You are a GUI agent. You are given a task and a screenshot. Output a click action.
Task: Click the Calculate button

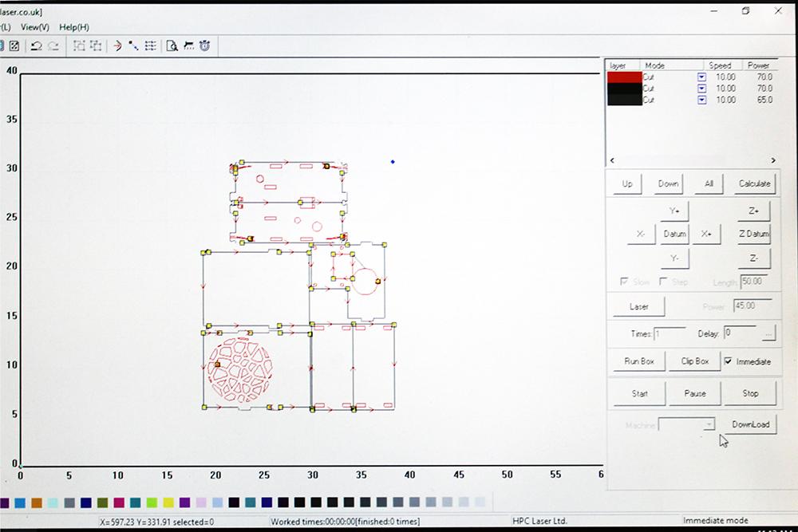pos(754,183)
